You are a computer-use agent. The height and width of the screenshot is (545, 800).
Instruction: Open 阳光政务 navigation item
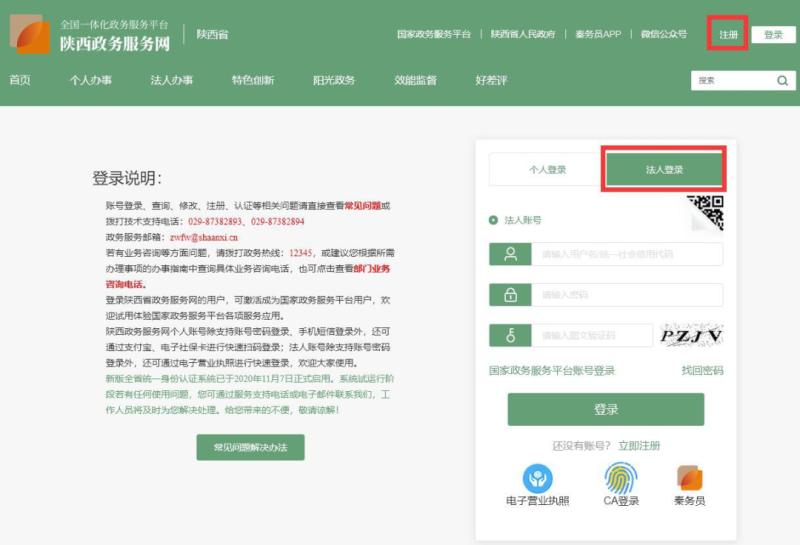pyautogui.click(x=333, y=80)
